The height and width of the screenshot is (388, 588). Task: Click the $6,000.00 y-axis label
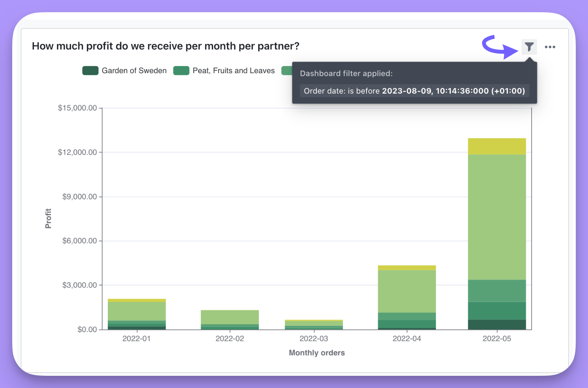point(80,241)
